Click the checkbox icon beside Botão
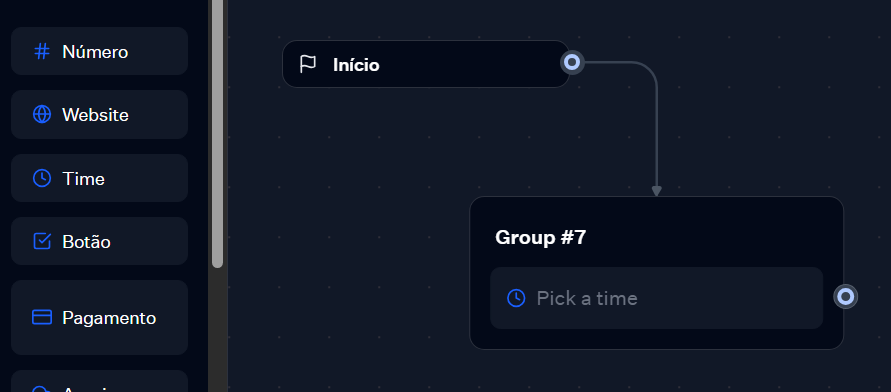Viewport: 891px width, 392px height. (42, 241)
